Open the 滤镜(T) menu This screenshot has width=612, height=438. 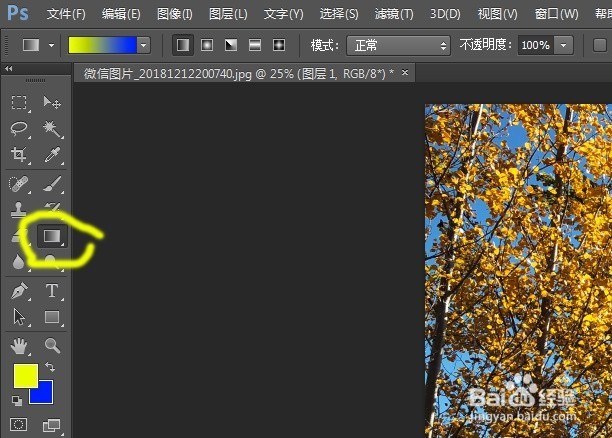click(394, 14)
